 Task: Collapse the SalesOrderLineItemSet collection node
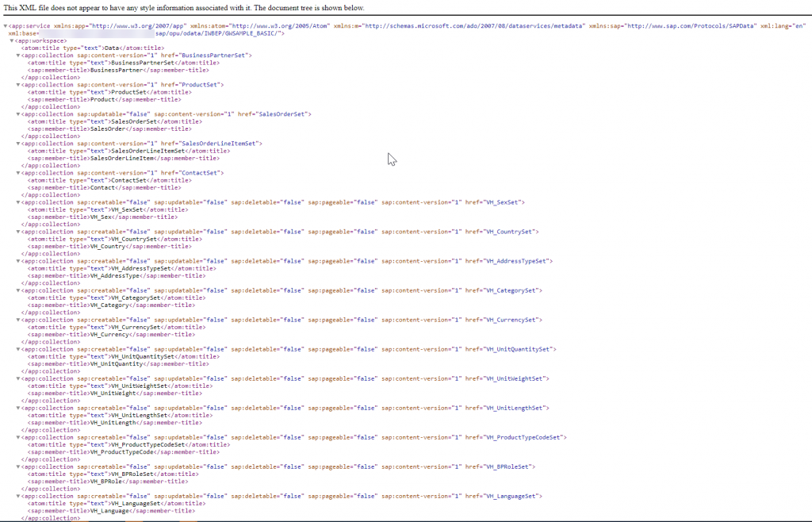(17, 144)
